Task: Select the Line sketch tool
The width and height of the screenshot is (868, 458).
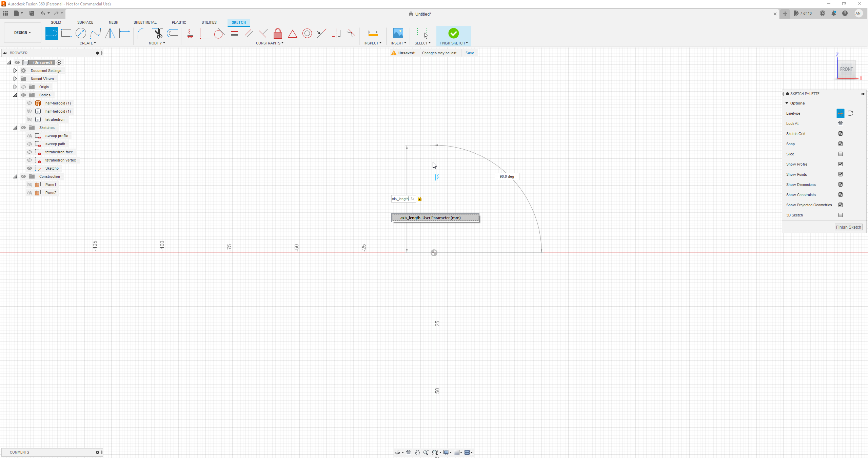Action: [x=52, y=33]
